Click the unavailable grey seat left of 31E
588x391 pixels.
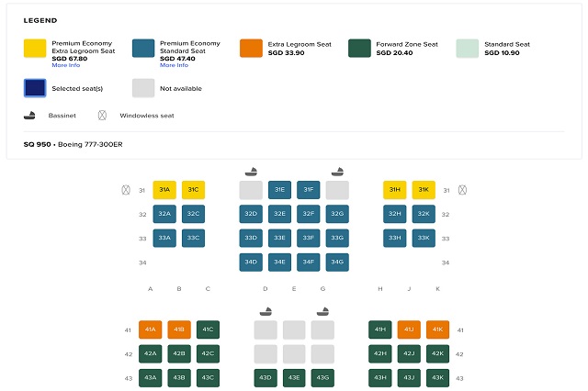click(251, 190)
